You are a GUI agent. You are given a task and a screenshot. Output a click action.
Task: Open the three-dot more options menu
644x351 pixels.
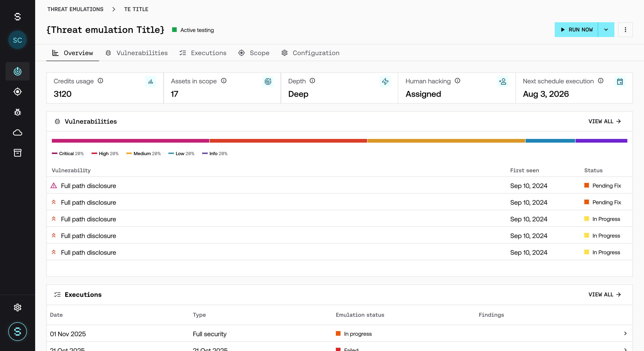tap(625, 30)
